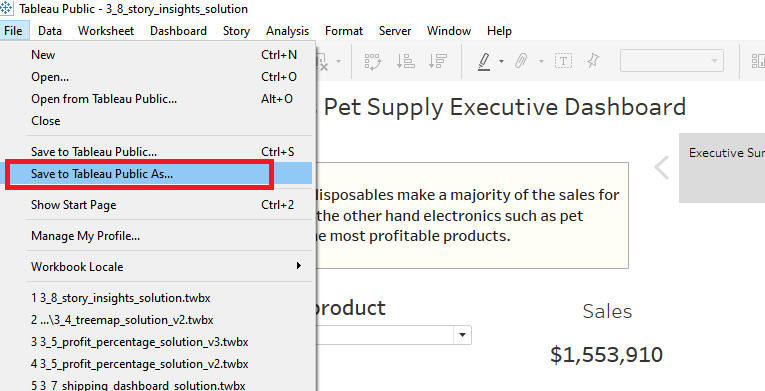Viewport: 765px width, 391px height.
Task: Click the Clear Sheet icon
Action: pos(323,62)
